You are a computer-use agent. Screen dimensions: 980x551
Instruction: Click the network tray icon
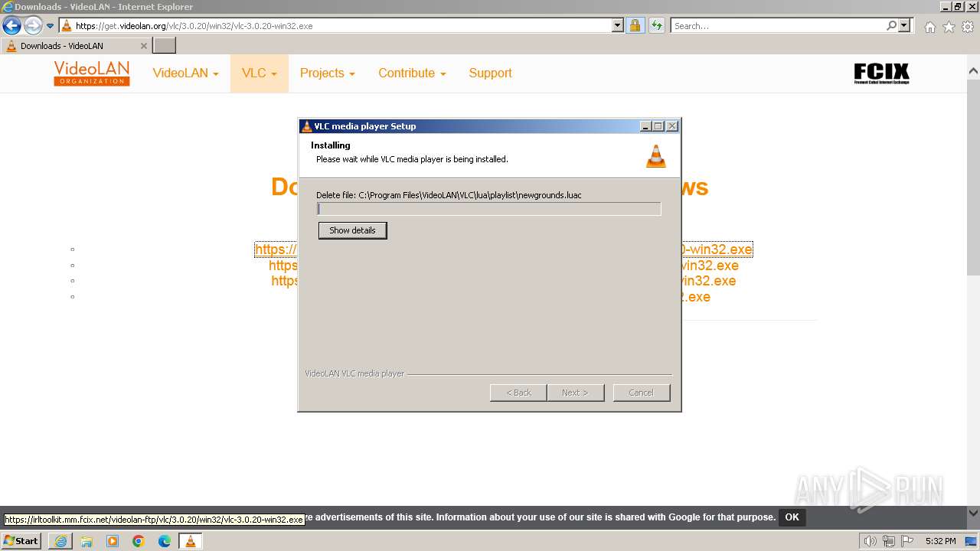[888, 541]
